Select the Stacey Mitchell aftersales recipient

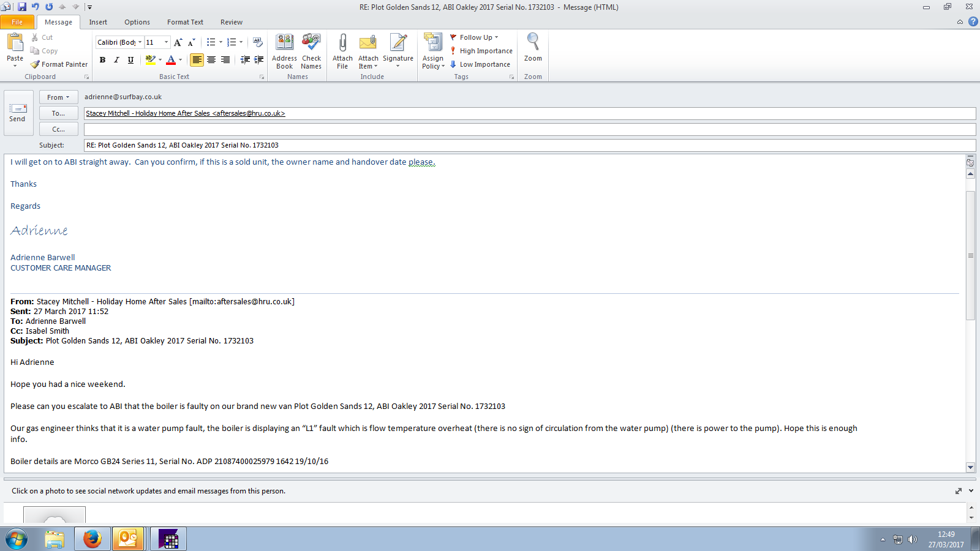pos(185,113)
